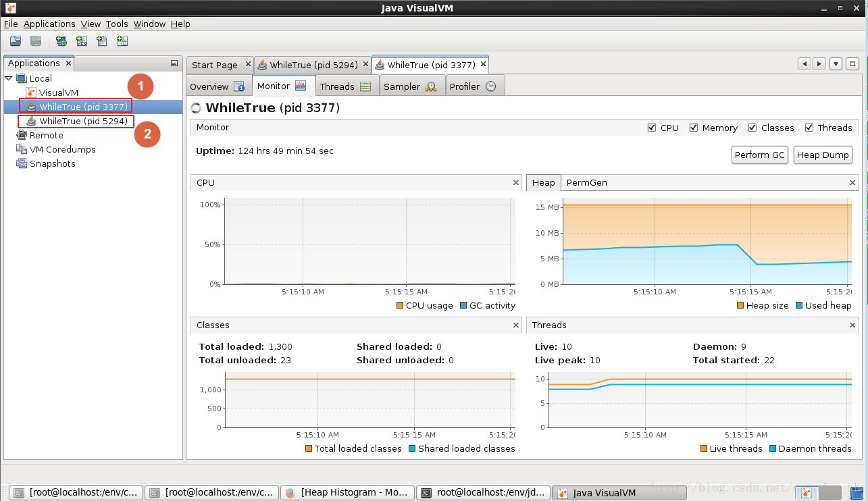Screen dimensions: 868x501
Task: Click the CPU usage orange legend swatch
Action: [x=400, y=305]
